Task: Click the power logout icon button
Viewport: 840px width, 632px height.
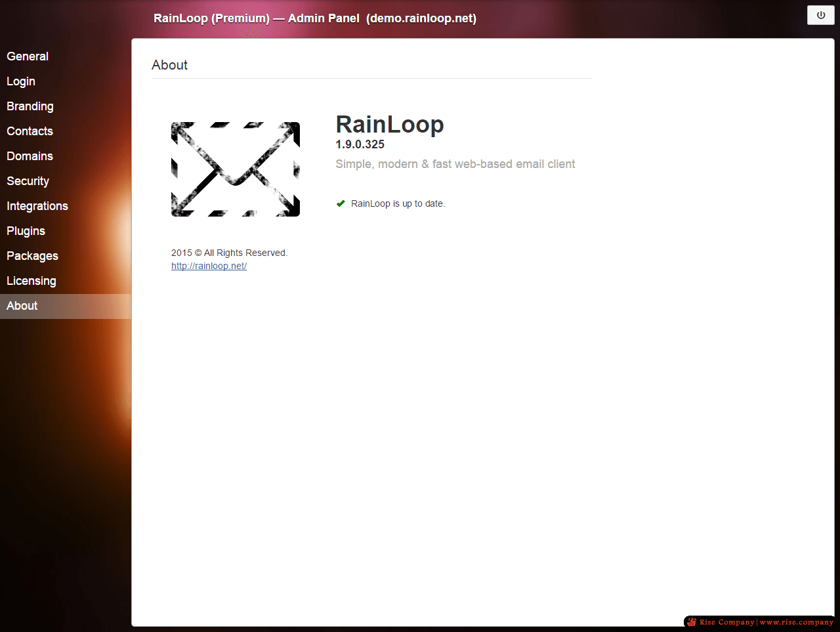Action: pyautogui.click(x=820, y=15)
